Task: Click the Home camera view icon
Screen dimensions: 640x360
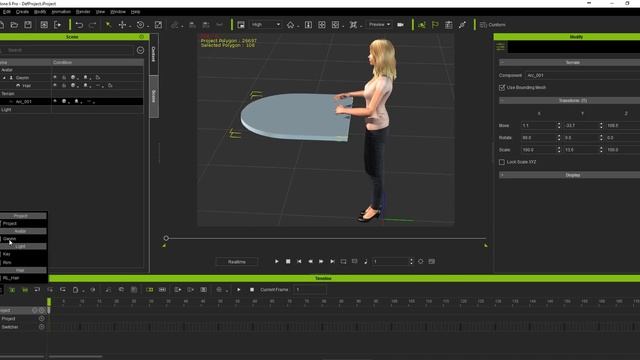Action: (x=290, y=25)
